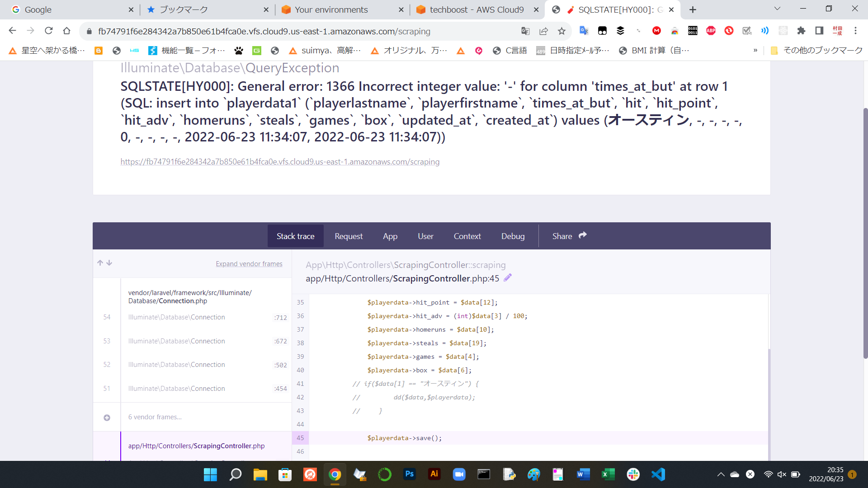
Task: Click the page's vertical scrollbar thumb
Action: coord(865,233)
